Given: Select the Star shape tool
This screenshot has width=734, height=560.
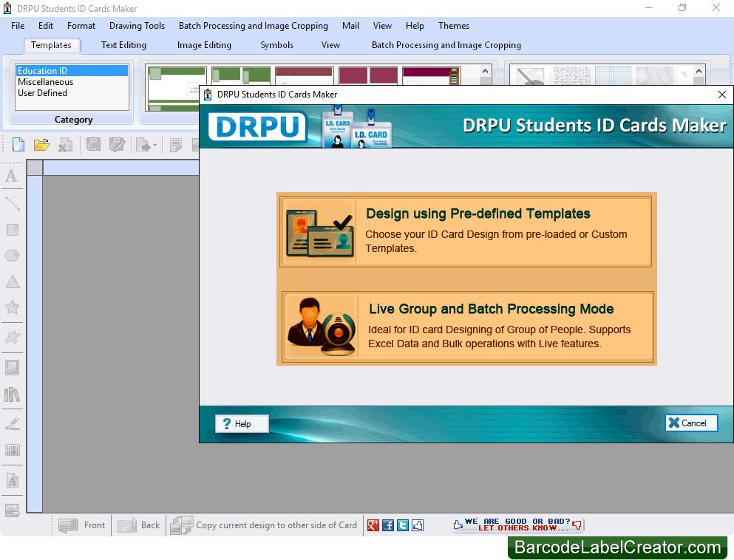Looking at the screenshot, I should click(x=12, y=307).
